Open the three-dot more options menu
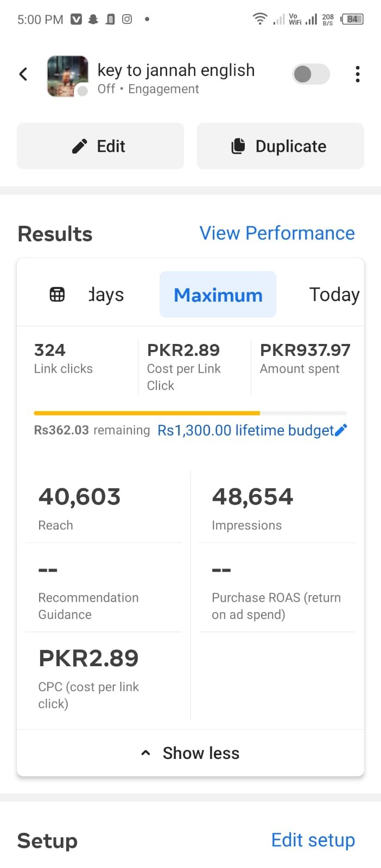The width and height of the screenshot is (381, 868). click(357, 74)
